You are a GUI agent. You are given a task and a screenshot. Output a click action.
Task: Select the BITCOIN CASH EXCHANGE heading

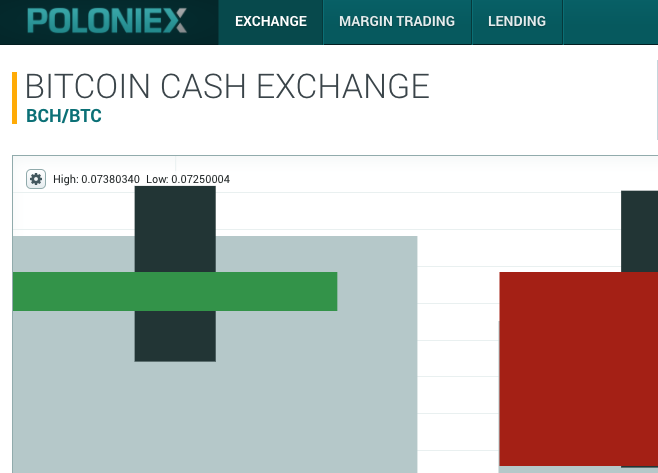click(x=227, y=86)
